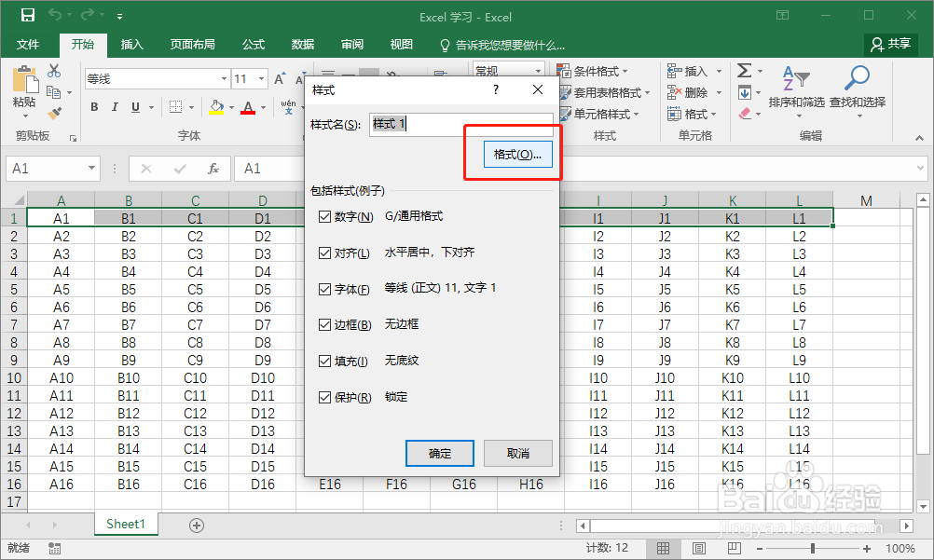Zoom out with the minus button
The width and height of the screenshot is (934, 560).
[760, 548]
